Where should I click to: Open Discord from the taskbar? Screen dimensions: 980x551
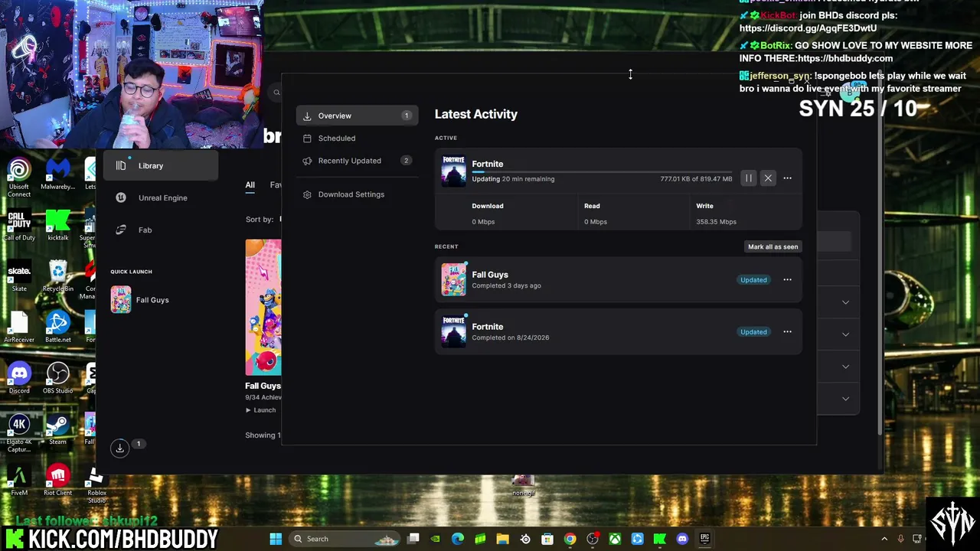tap(682, 539)
